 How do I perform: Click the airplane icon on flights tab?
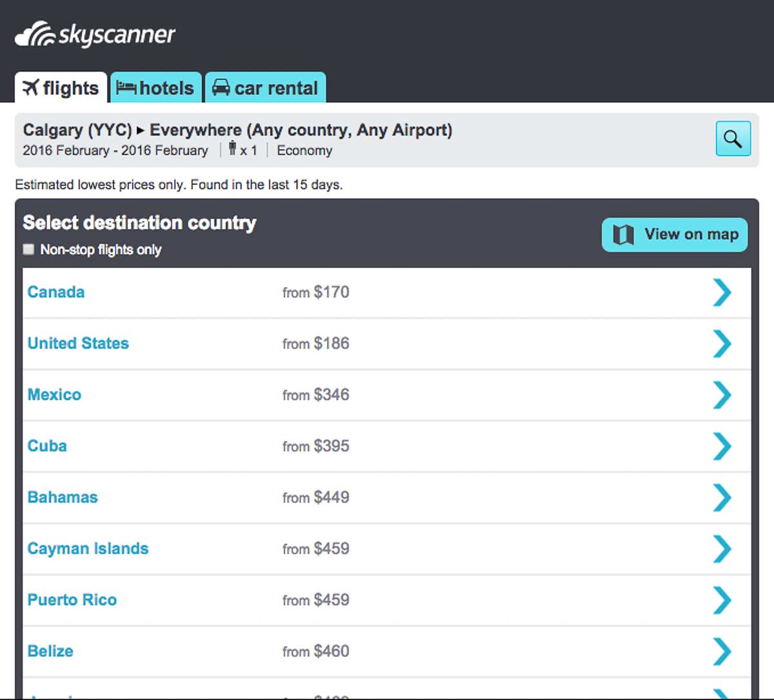click(x=32, y=86)
